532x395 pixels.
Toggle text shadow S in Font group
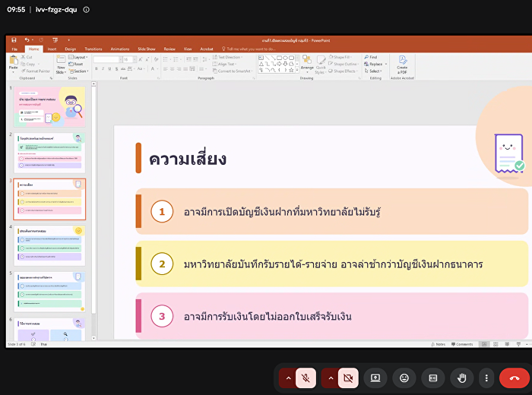[116, 69]
